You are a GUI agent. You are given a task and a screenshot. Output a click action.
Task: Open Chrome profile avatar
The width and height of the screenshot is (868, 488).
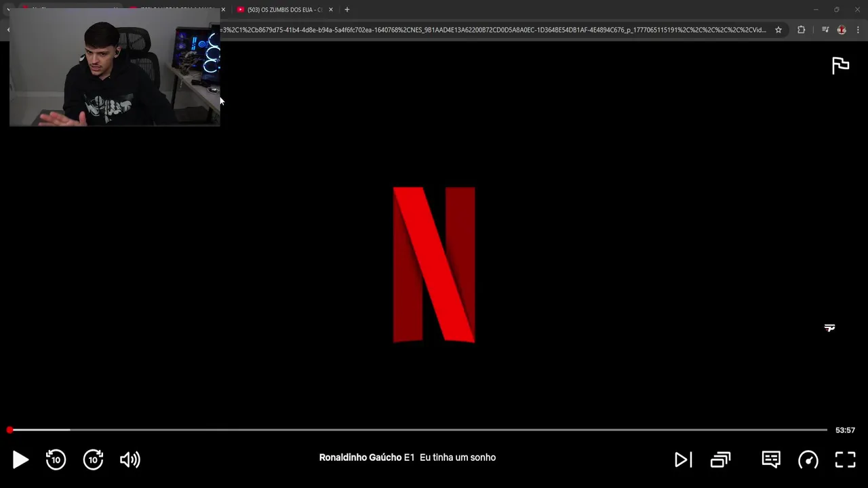[842, 30]
